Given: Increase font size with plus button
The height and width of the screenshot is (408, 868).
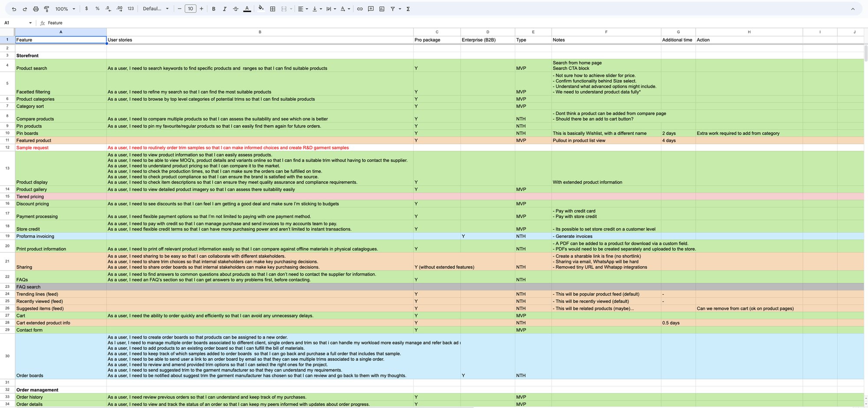Looking at the screenshot, I should [x=201, y=9].
